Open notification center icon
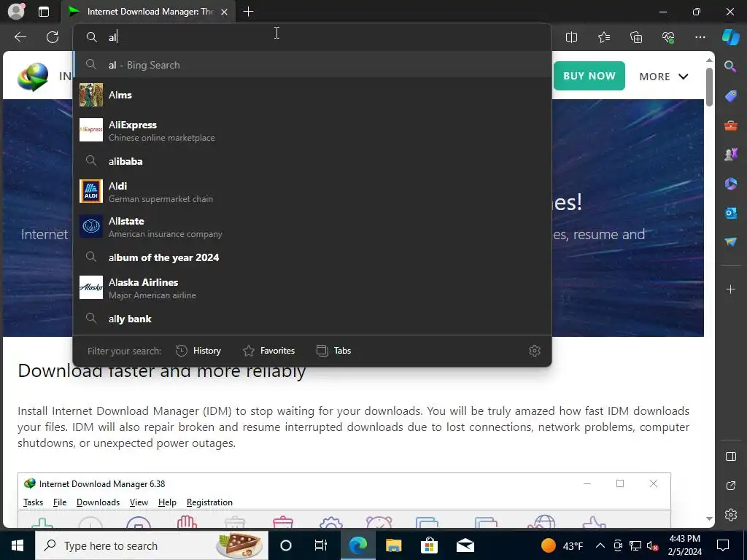Image resolution: width=747 pixels, height=560 pixels. pos(723,545)
